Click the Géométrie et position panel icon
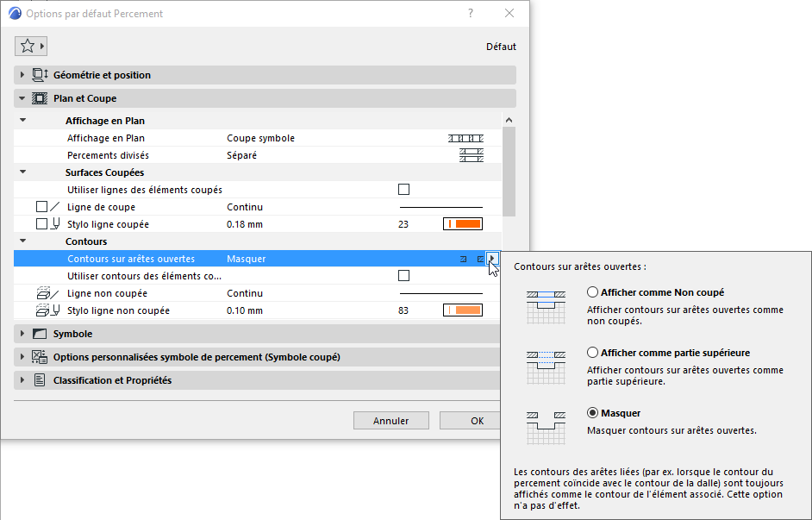 40,75
